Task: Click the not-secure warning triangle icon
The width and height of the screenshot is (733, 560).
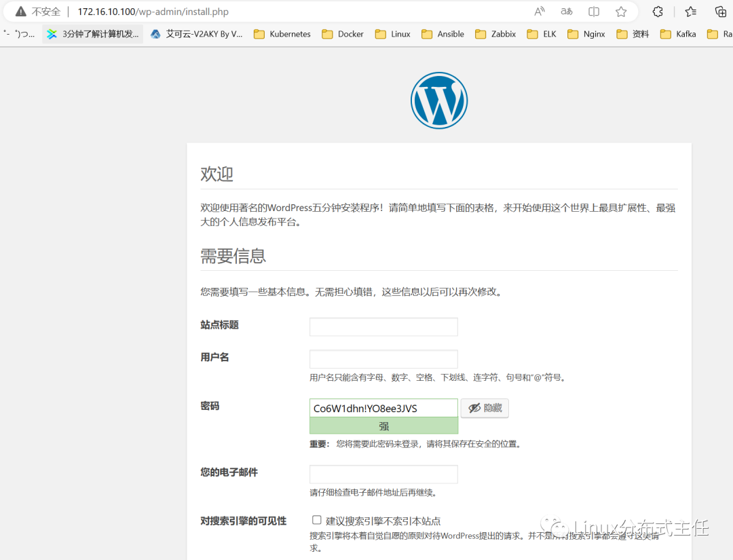Action: click(20, 12)
